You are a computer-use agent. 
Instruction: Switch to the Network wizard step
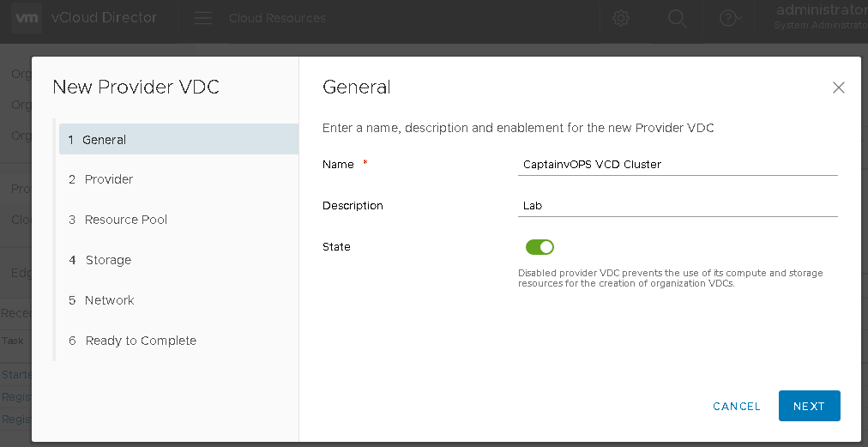coord(109,300)
